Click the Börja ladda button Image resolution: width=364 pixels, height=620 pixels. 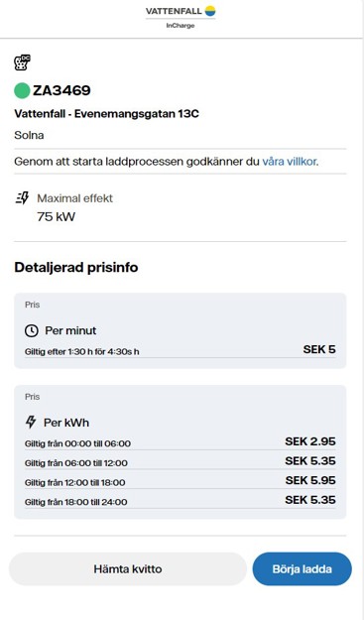pos(302,569)
